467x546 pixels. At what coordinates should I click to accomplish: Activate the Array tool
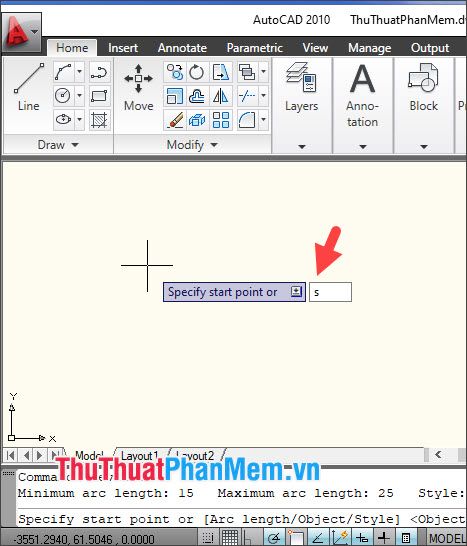click(x=221, y=119)
